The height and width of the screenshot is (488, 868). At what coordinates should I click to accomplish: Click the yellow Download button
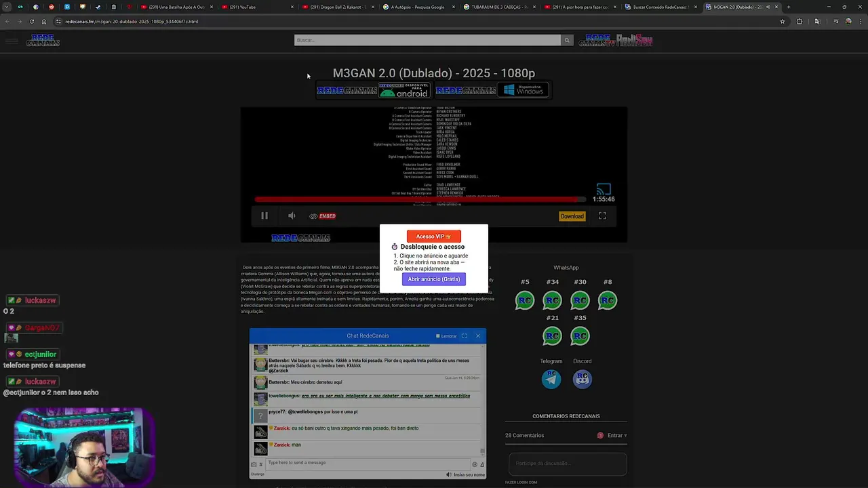572,216
